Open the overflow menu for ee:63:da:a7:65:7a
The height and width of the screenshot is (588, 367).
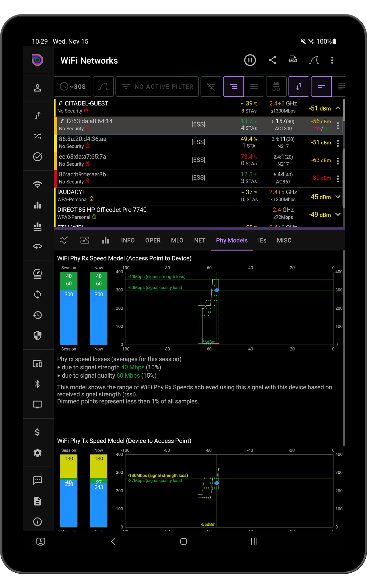(x=338, y=161)
